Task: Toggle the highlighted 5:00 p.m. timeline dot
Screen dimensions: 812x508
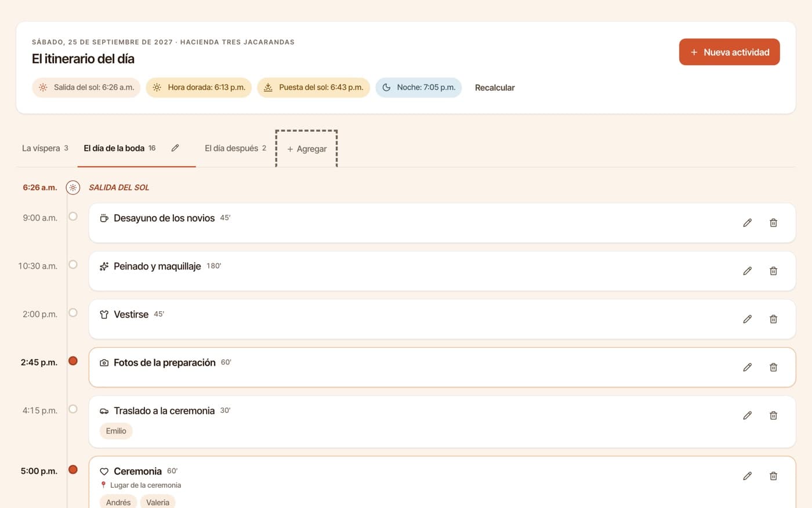Action: [x=73, y=470]
